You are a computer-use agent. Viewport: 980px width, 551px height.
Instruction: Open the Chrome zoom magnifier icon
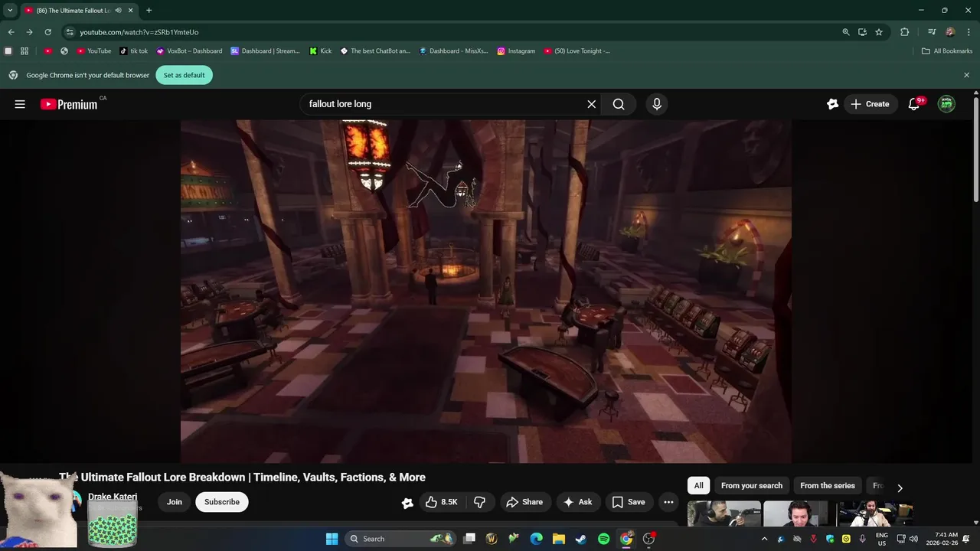click(x=845, y=32)
